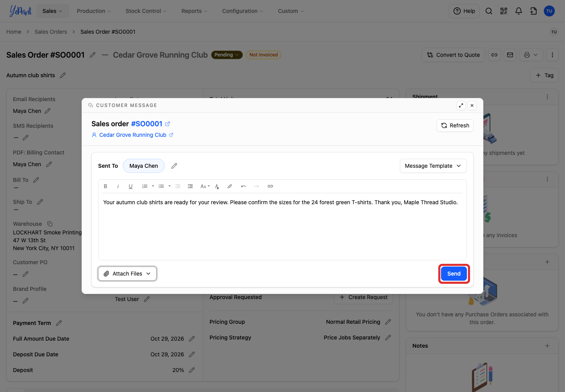Toggle italic formatting in the message editor
Screen dimensions: 565x392
click(x=118, y=186)
